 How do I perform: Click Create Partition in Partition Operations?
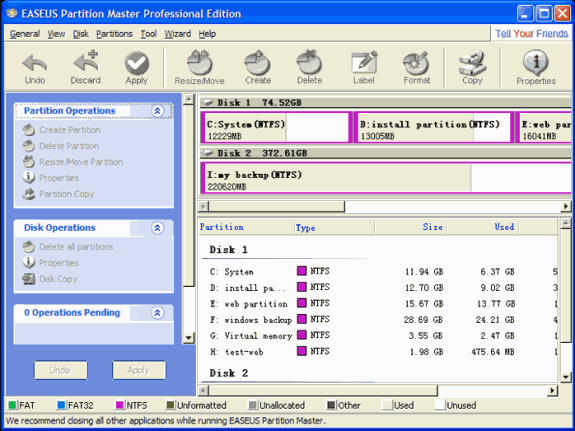pos(70,130)
